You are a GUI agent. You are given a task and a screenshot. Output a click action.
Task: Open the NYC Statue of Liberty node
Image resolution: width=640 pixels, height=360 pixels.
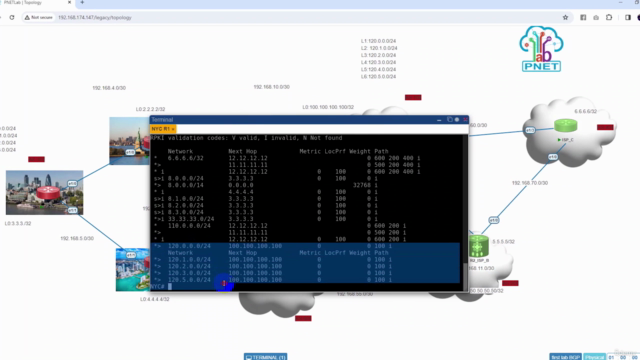130,141
